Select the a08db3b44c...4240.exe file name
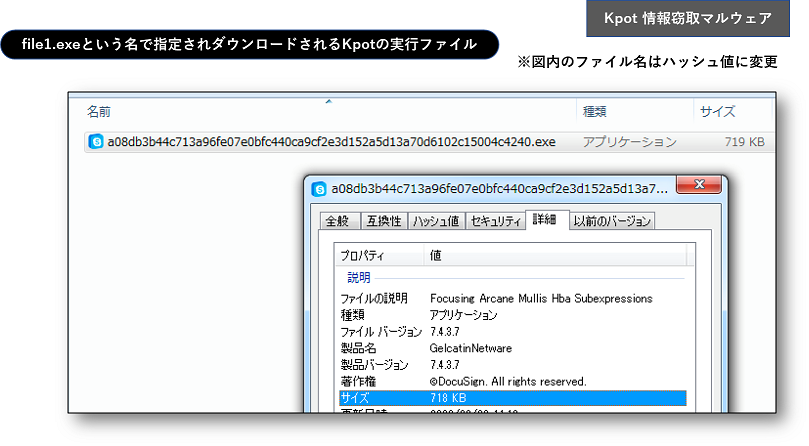 coord(330,142)
